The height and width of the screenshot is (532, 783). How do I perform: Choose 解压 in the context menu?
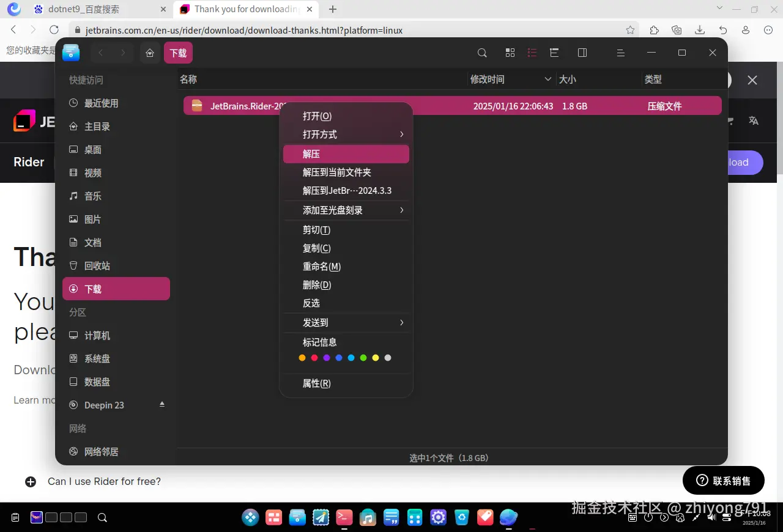[x=346, y=154]
